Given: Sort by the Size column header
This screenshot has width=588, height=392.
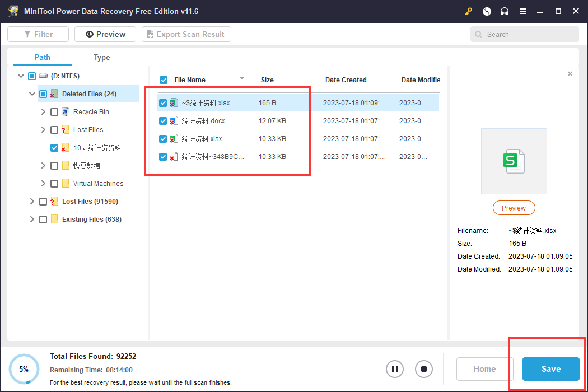Looking at the screenshot, I should pos(267,80).
